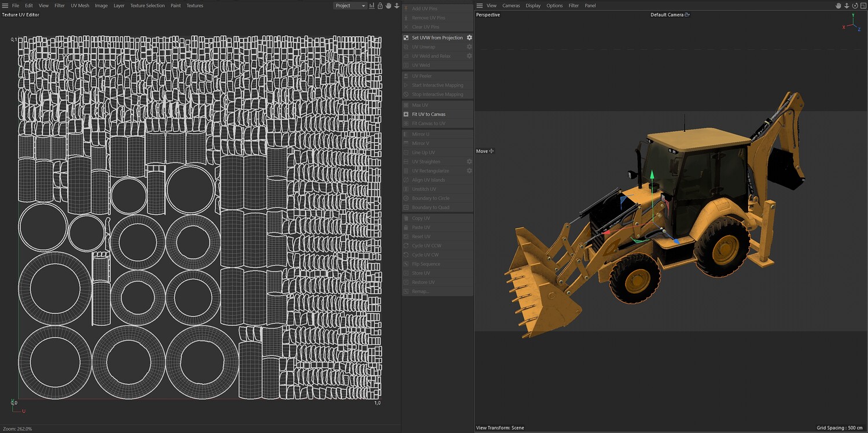Click the green Y axis arrow handle
The height and width of the screenshot is (433, 868).
[652, 173]
